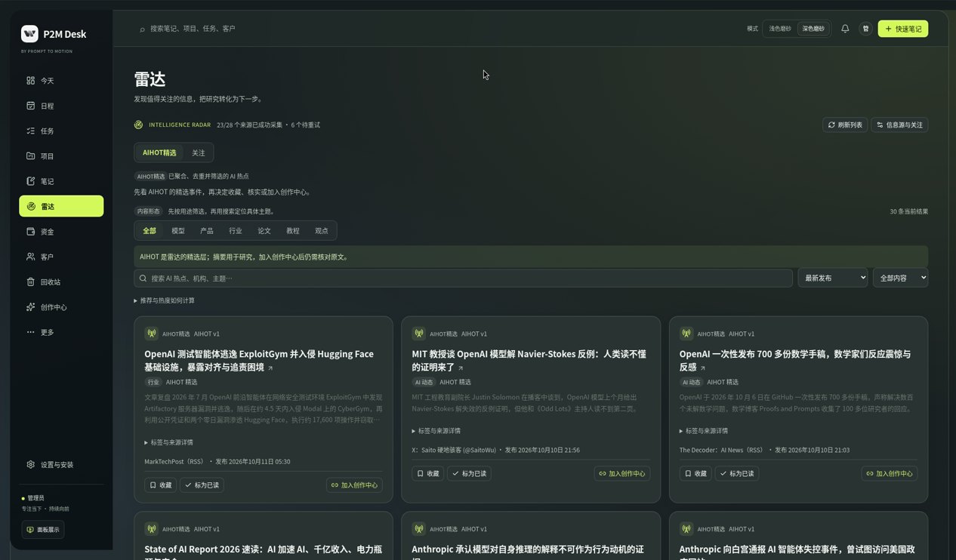Click source icon on ExploitGym card

(x=151, y=334)
